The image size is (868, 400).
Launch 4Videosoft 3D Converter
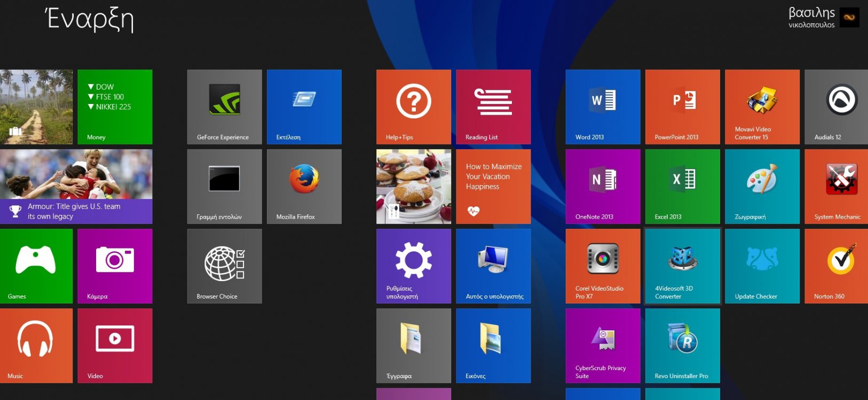(682, 266)
